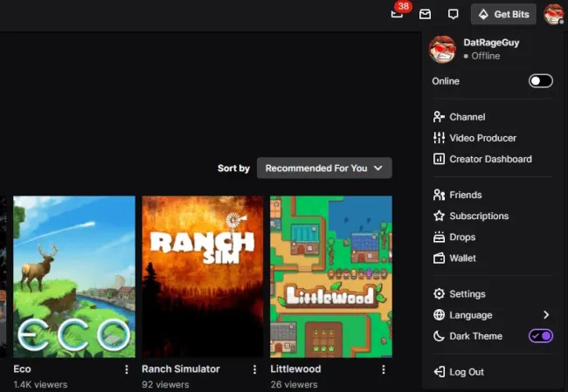Open the Ranch Simulator cover art
The image size is (568, 392).
point(203,277)
